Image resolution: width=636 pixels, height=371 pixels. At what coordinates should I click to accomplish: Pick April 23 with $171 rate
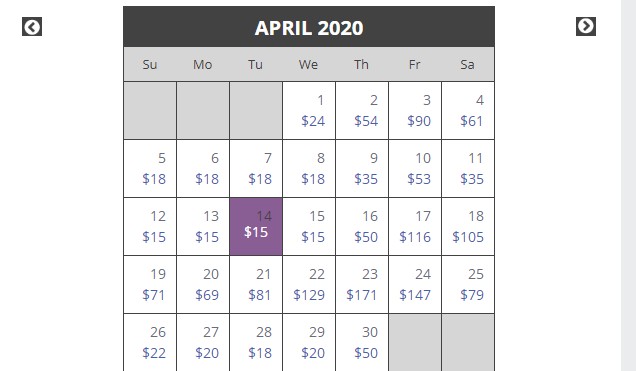(x=362, y=284)
